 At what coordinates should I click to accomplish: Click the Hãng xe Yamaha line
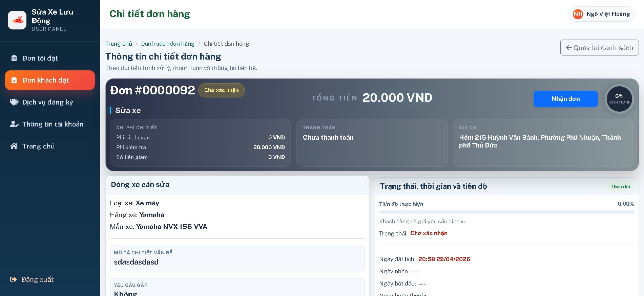point(137,215)
